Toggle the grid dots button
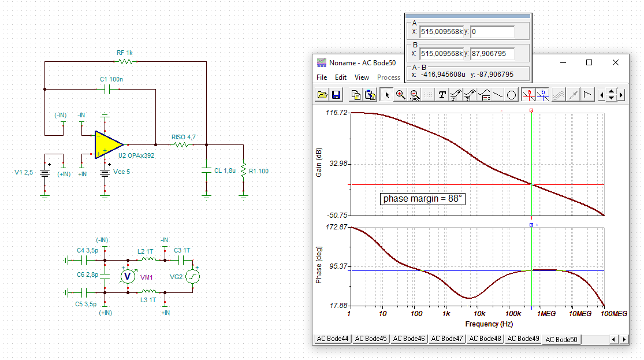 (428, 95)
